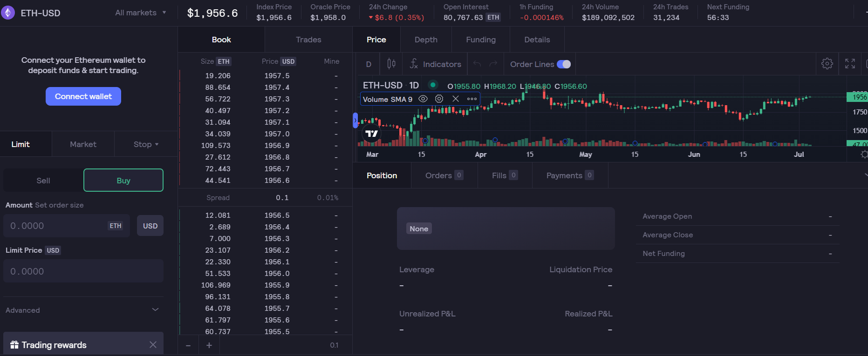This screenshot has height=356, width=868.
Task: Click the 1h Funding rate value
Action: click(x=541, y=18)
